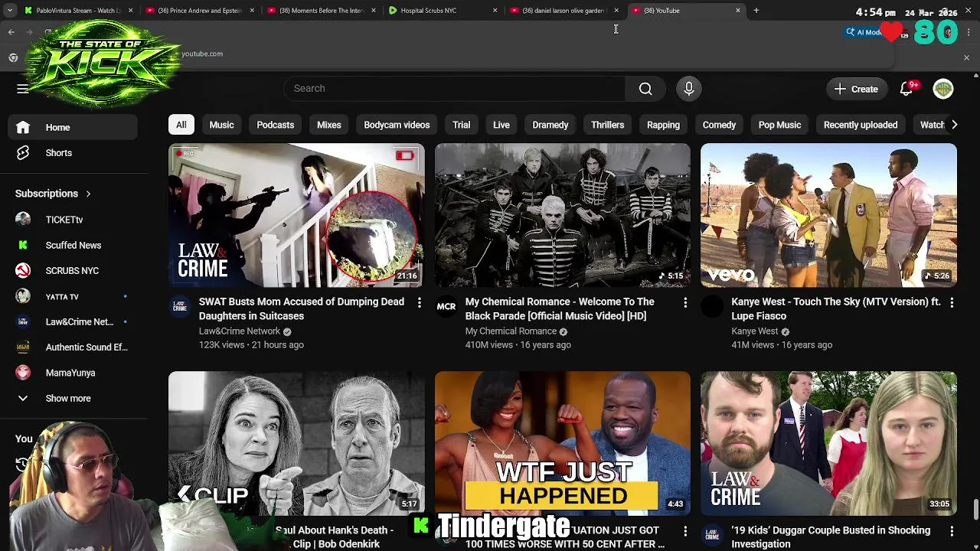Open options menu for 50 Cent video
The image size is (980, 551).
pos(685,531)
